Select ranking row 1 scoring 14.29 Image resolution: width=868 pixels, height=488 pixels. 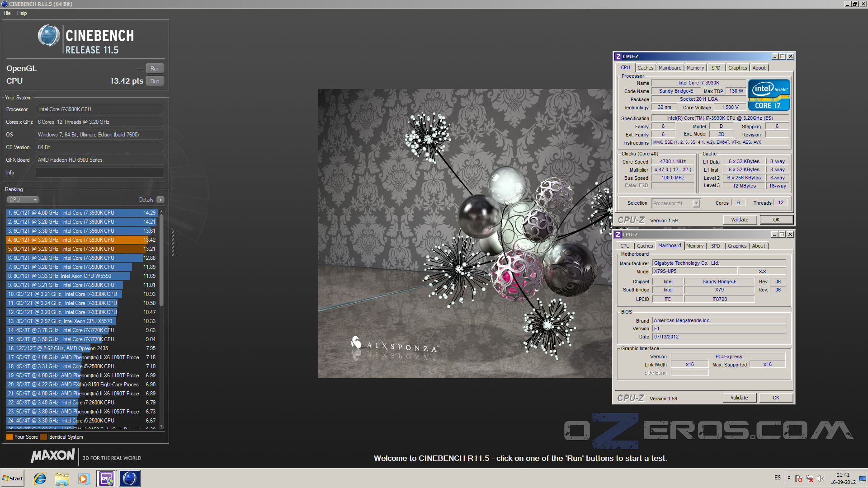81,213
